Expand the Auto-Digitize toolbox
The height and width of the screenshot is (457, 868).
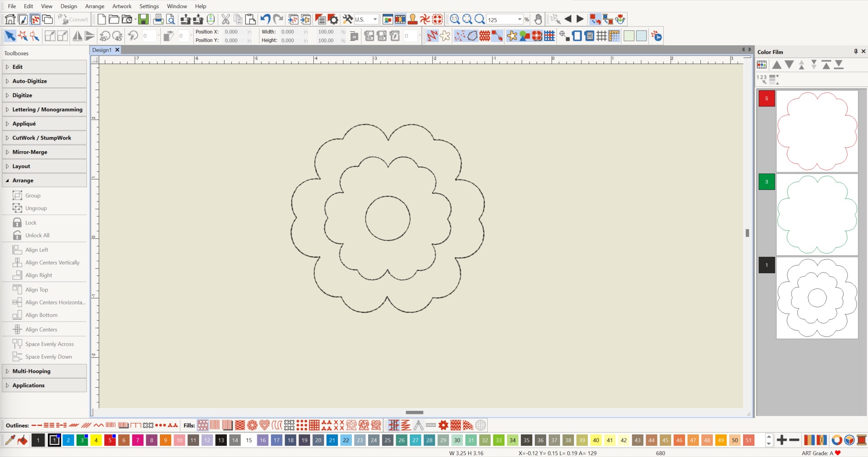[44, 81]
